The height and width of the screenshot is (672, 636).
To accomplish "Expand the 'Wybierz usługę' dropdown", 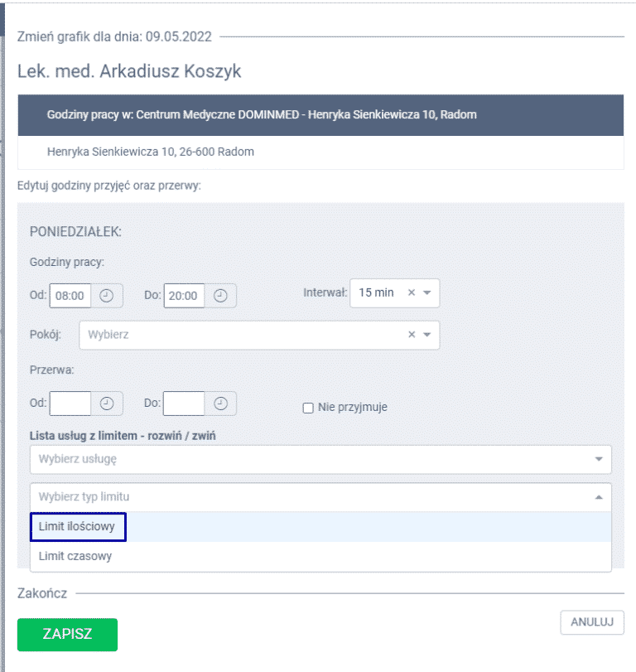I will pos(598,459).
